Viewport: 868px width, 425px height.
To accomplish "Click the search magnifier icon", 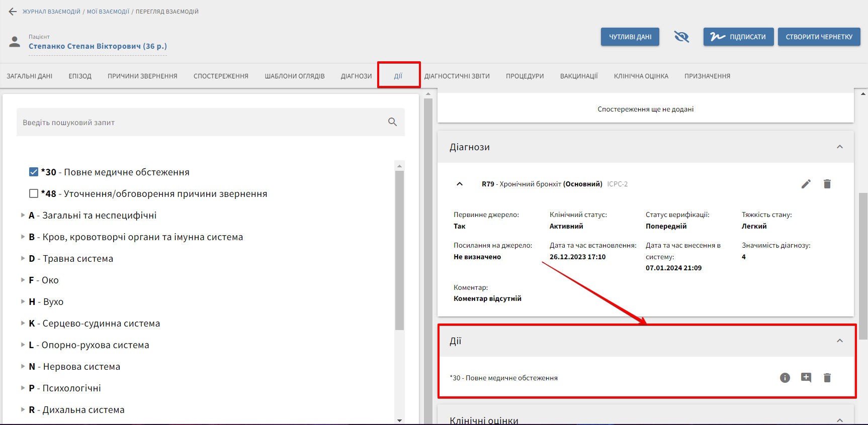I will (392, 122).
